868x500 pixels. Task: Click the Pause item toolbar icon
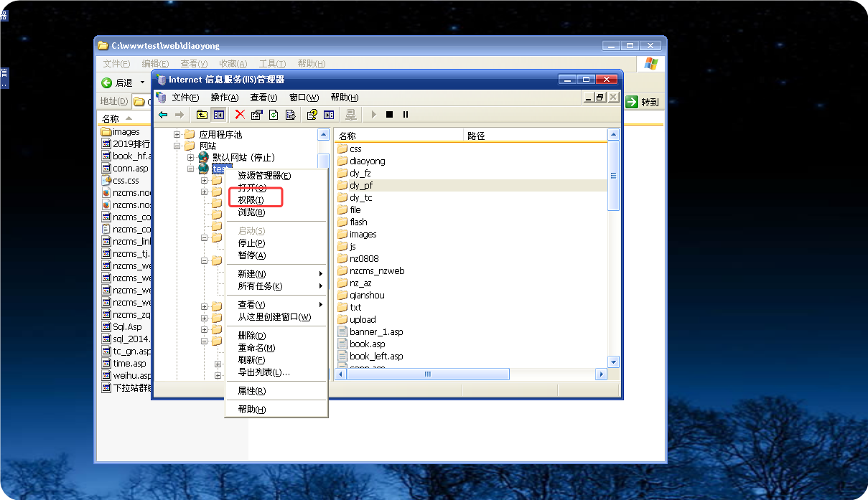[x=406, y=115]
